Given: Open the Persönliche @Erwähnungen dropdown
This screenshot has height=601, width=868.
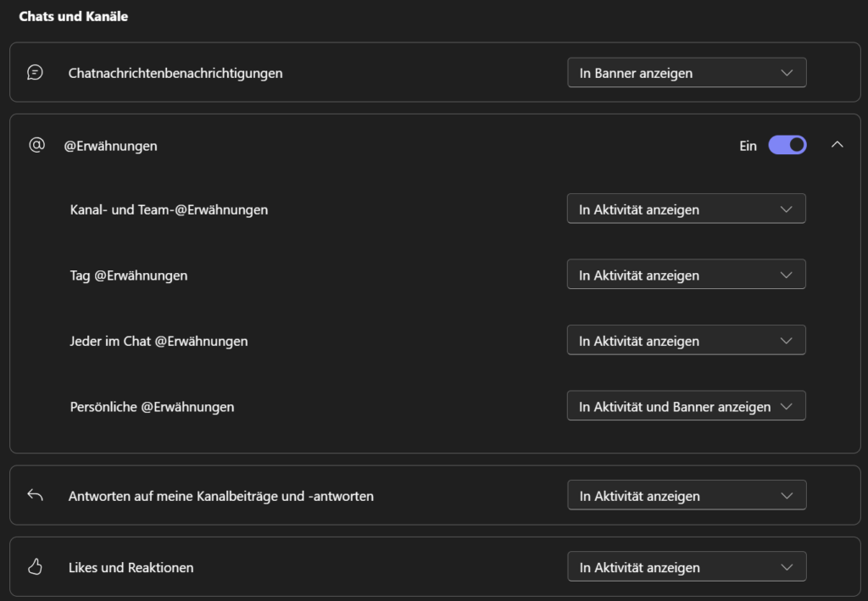Looking at the screenshot, I should coord(687,405).
